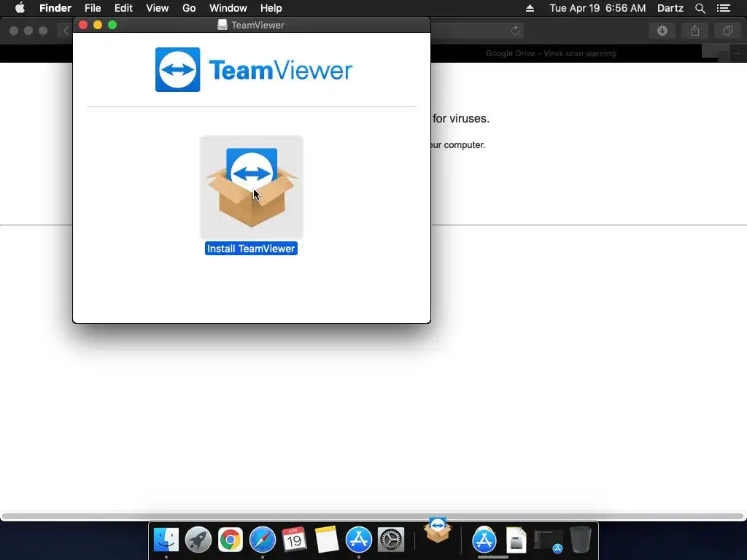Open Calendar showing Apr 19 in Dock
747x560 pixels.
[294, 540]
